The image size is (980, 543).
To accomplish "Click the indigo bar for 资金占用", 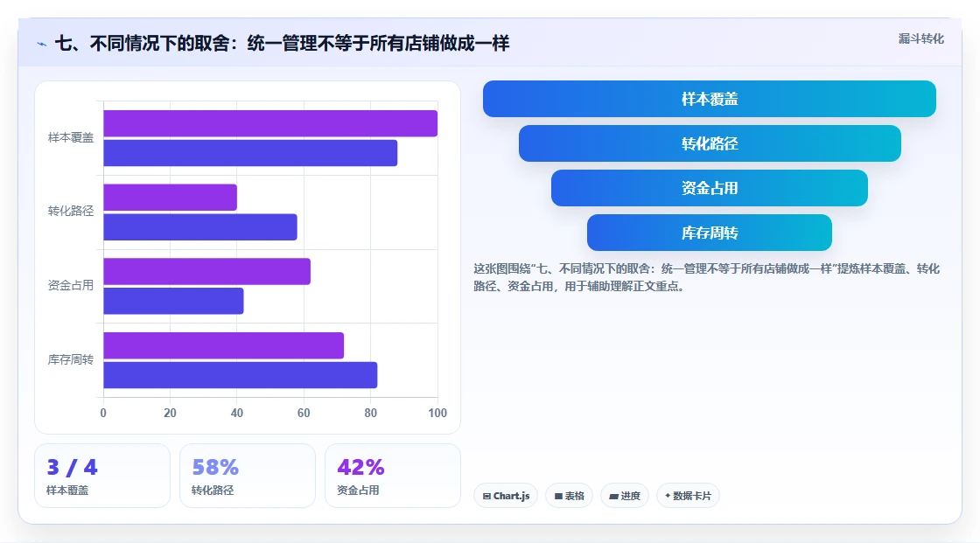I will (174, 301).
